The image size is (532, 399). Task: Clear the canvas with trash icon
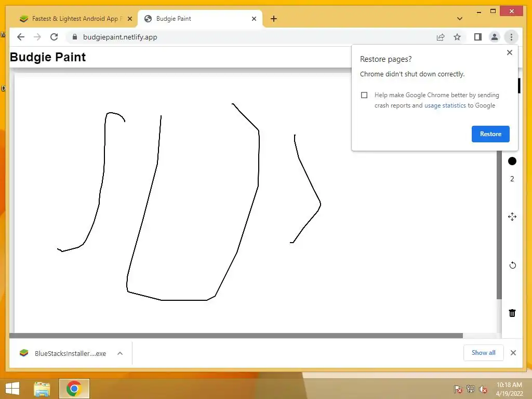click(512, 313)
